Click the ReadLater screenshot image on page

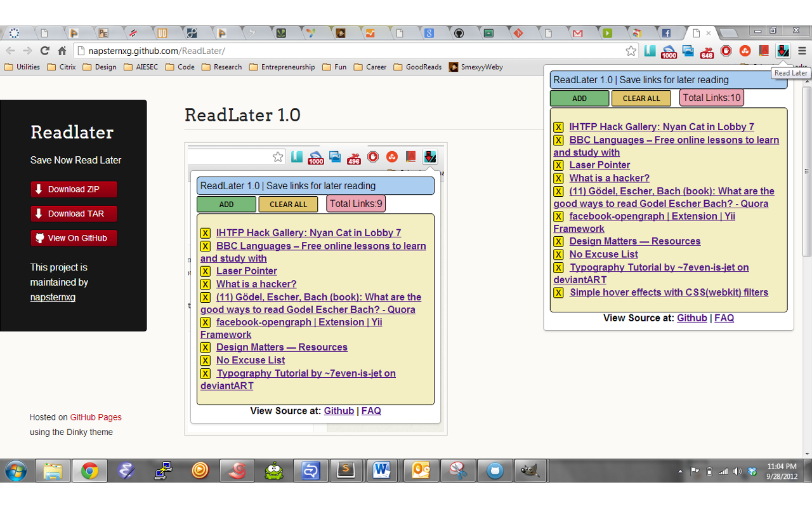316,289
